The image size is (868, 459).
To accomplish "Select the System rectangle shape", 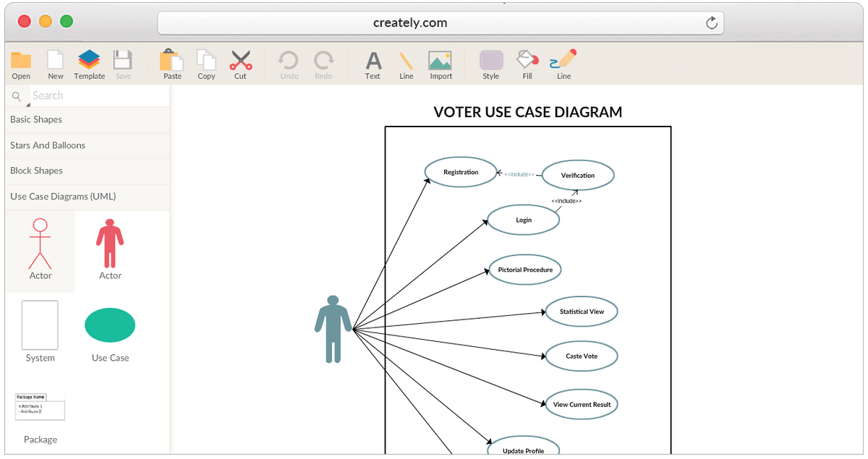I will [40, 325].
